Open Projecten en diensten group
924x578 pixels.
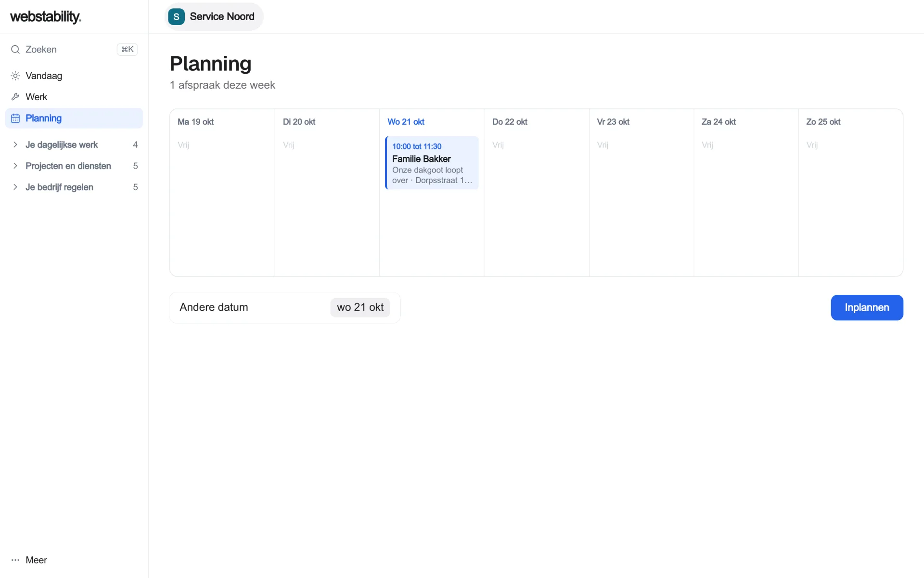[x=74, y=166]
